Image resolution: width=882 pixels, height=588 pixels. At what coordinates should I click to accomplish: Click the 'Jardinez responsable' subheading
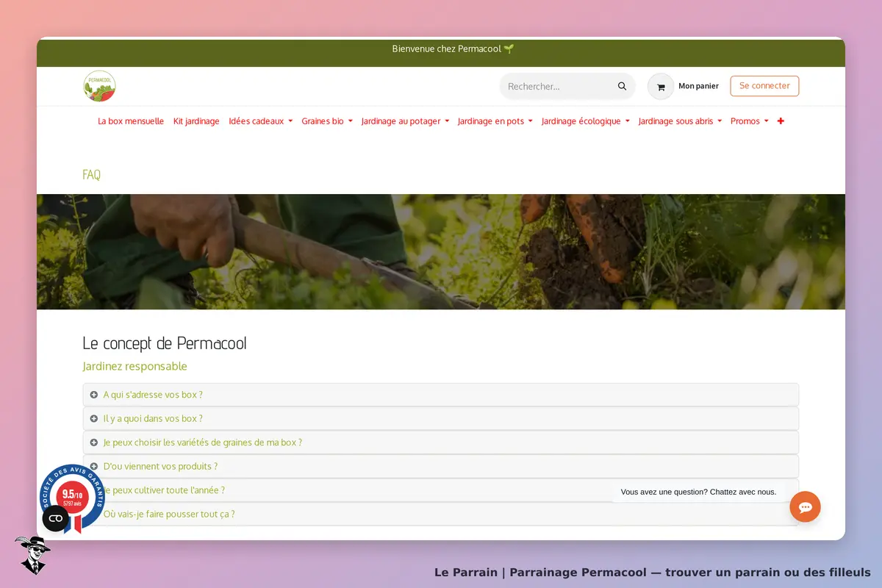[x=135, y=366]
